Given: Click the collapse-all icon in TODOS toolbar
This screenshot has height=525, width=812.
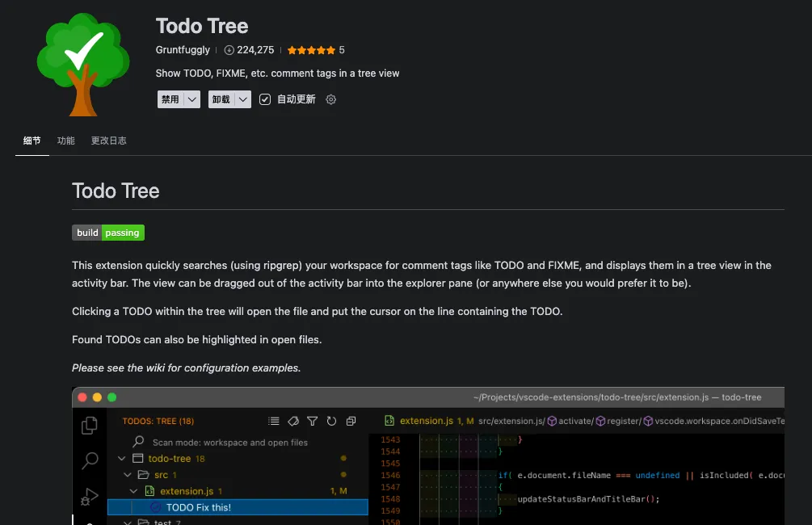Looking at the screenshot, I should click(x=351, y=421).
